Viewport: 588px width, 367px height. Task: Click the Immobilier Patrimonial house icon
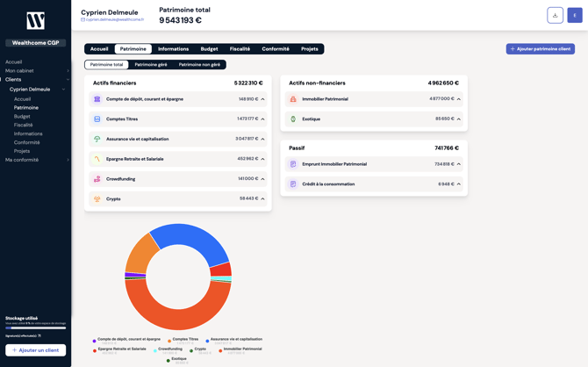coord(293,99)
